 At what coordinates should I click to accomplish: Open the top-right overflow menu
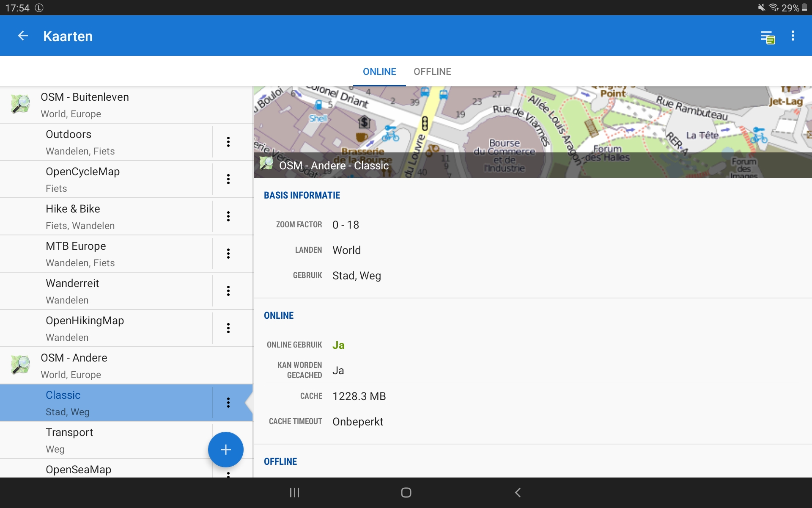tap(793, 36)
